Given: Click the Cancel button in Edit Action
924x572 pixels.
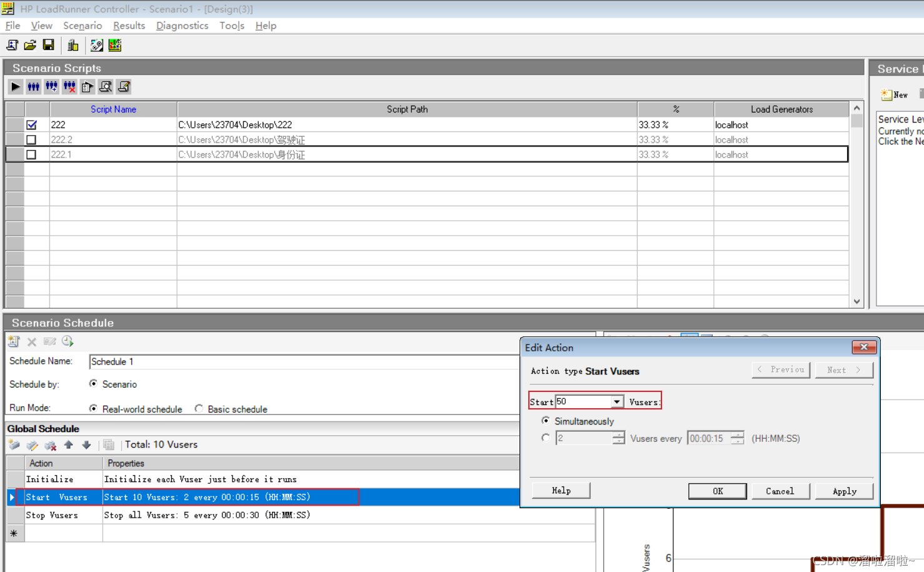Looking at the screenshot, I should tap(780, 491).
